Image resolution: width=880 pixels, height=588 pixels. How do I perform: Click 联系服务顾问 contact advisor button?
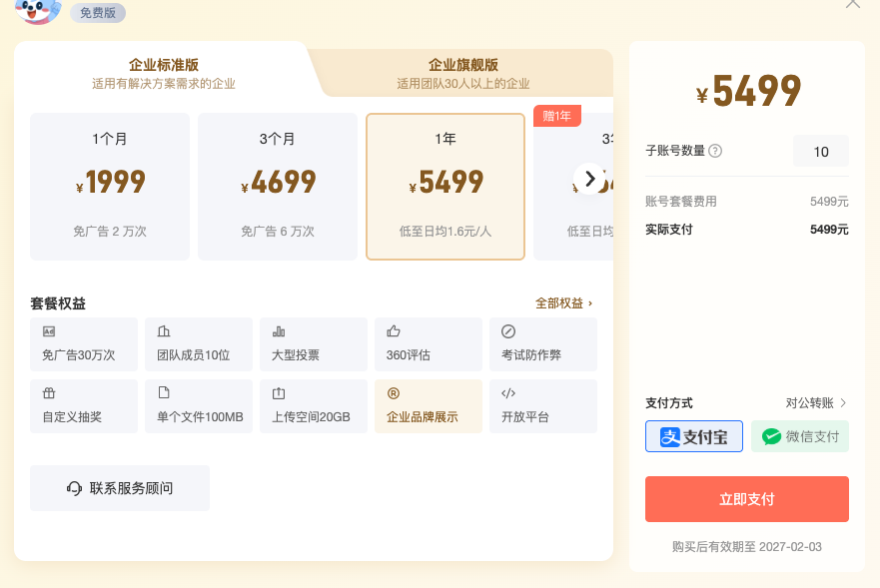120,488
